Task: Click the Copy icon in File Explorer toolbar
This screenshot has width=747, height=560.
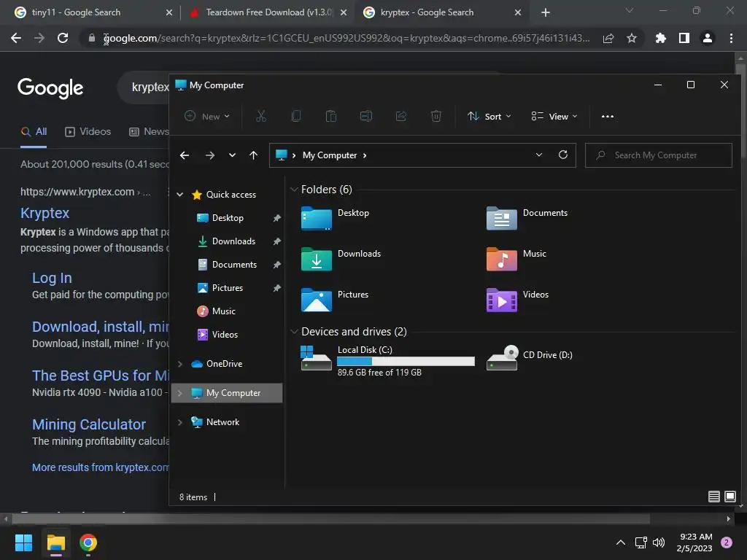Action: 296,116
